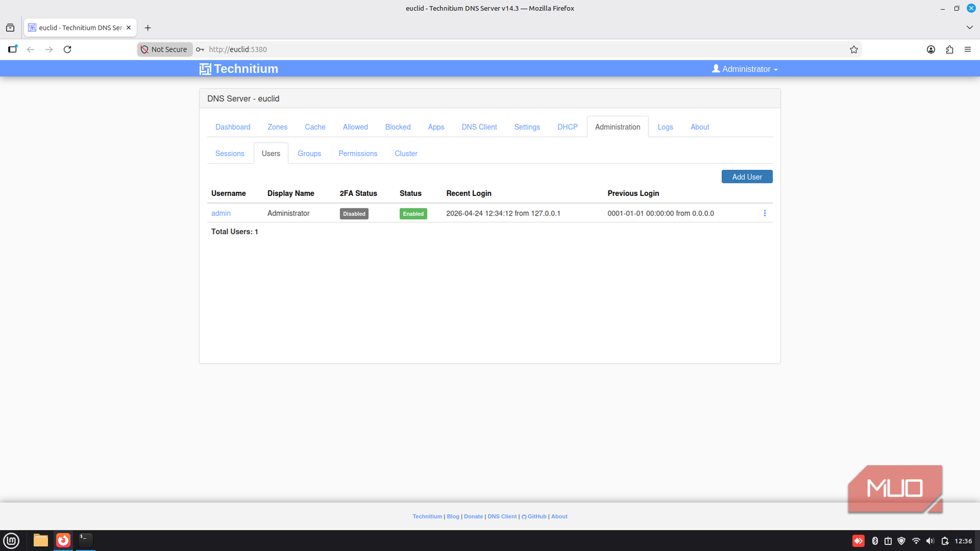The width and height of the screenshot is (980, 551).
Task: Open the three-dot actions icon on the admin row
Action: point(764,213)
